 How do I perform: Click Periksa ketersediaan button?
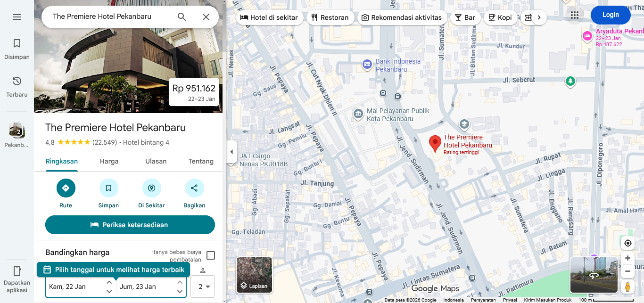coord(130,225)
